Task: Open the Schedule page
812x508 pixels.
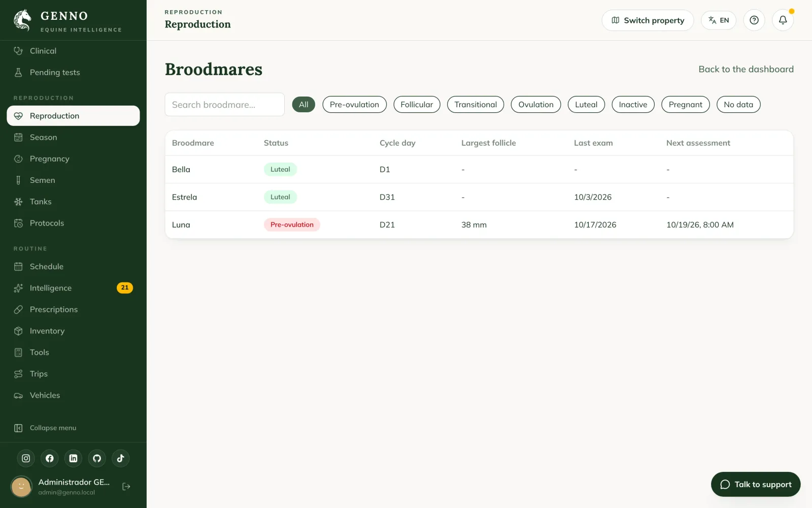Action: 73,267
